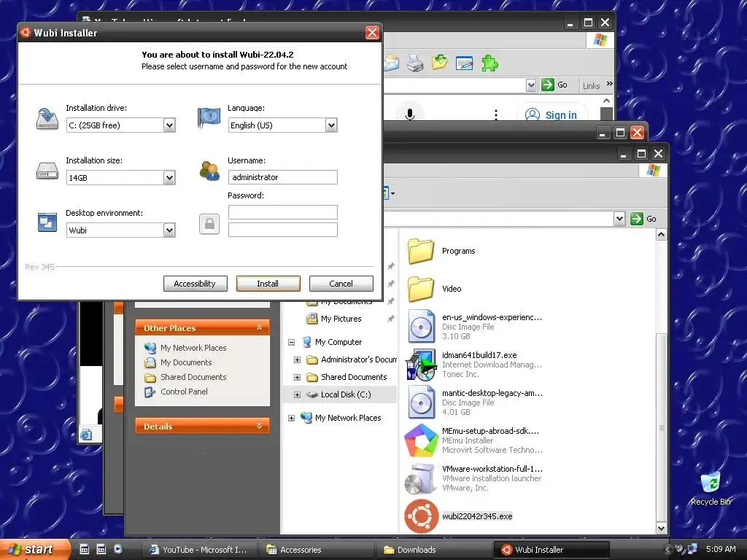Screen dimensions: 747x560
Task: Click the first Password input field
Action: click(x=282, y=212)
